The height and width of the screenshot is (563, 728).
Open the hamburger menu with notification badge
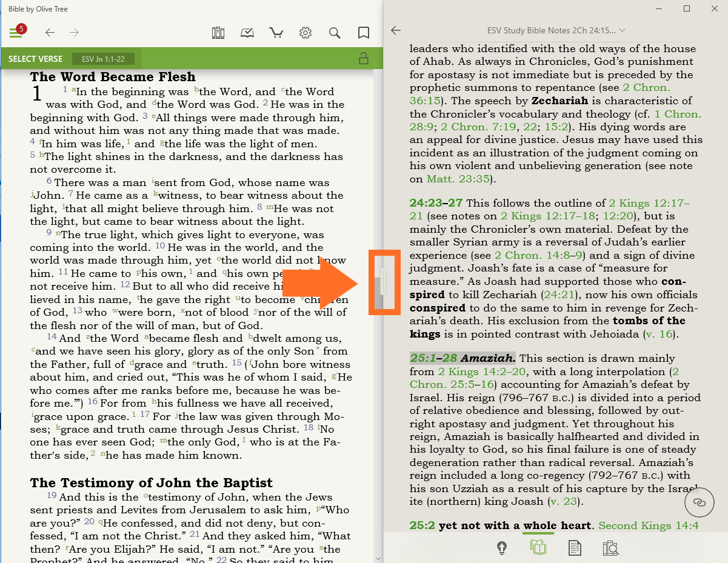tap(16, 33)
